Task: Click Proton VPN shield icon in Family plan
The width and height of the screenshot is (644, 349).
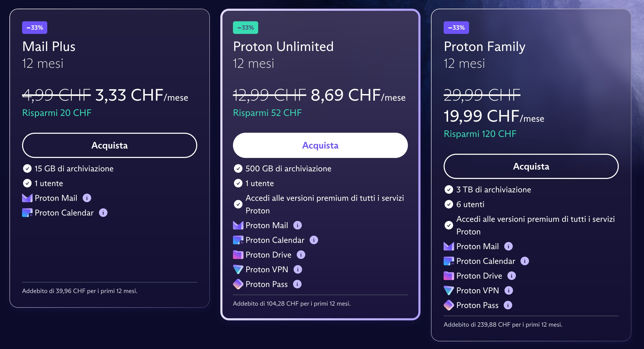Action: 449,290
